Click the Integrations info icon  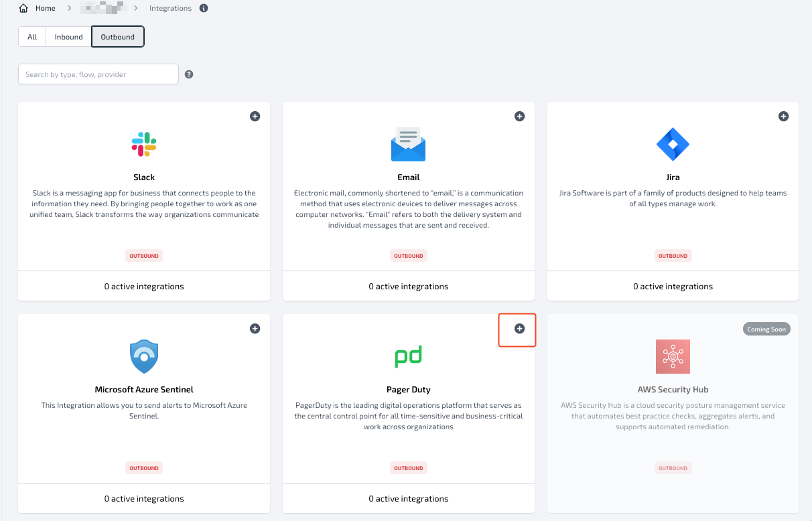coord(204,9)
